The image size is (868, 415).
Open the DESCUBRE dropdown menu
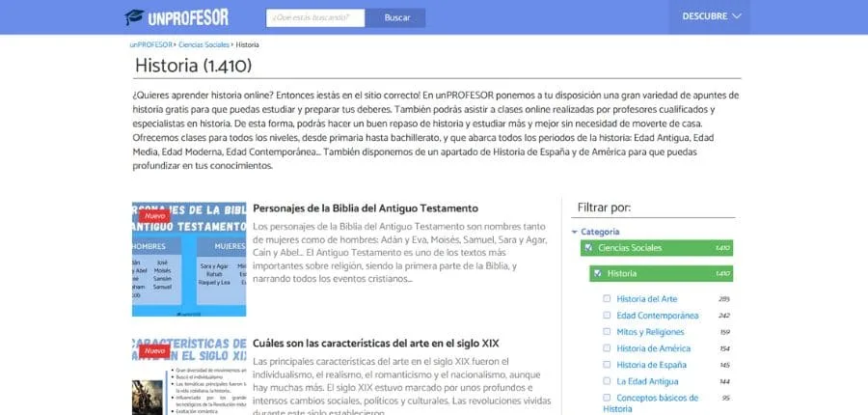(x=711, y=16)
